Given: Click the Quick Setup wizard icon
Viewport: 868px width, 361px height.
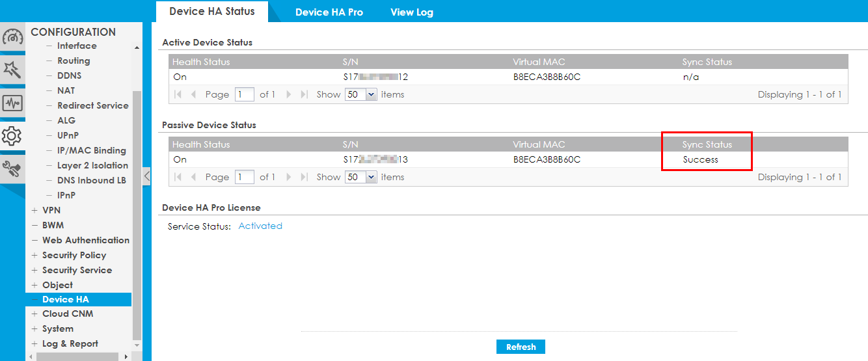Looking at the screenshot, I should point(12,69).
